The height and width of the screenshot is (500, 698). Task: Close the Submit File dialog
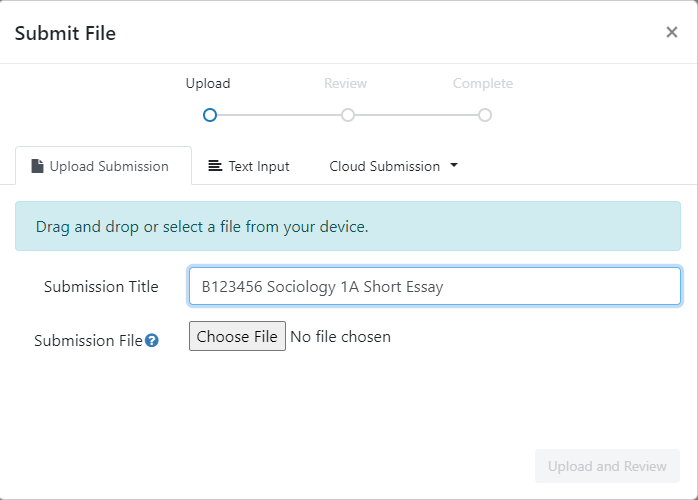point(672,32)
